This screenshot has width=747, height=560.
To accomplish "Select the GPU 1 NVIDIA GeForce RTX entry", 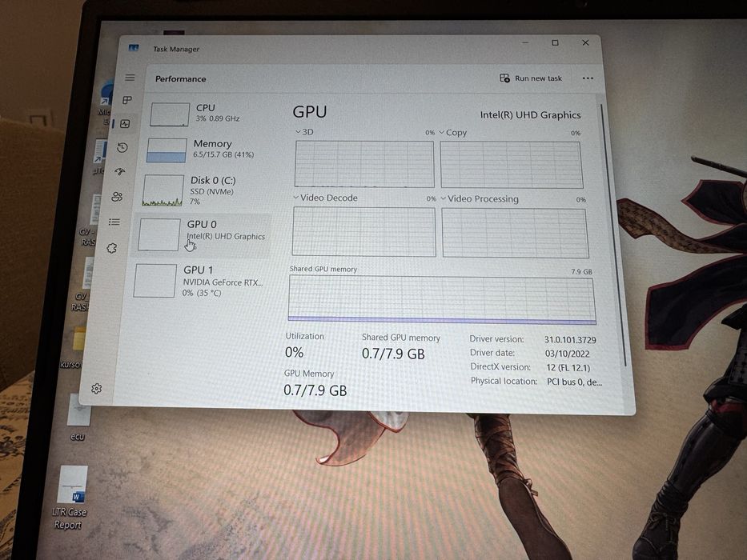I will [x=200, y=281].
